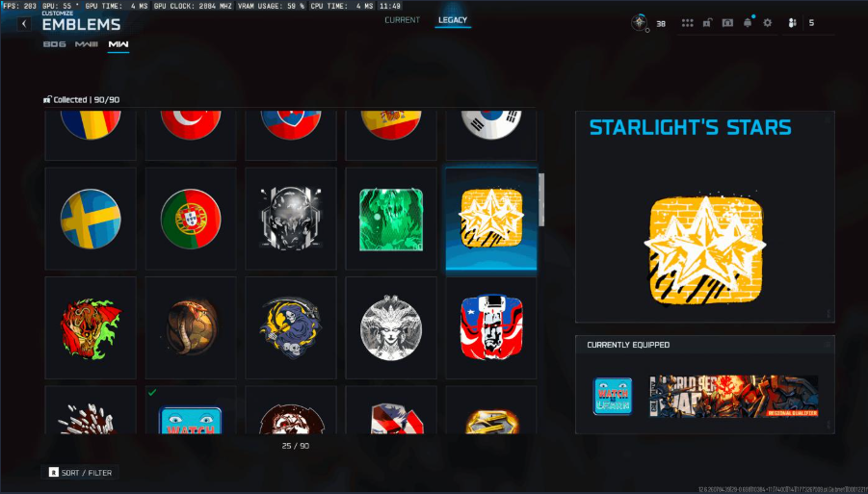Image resolution: width=868 pixels, height=494 pixels.
Task: Click the CURRENTLY EQUIPPED header
Action: [628, 345]
